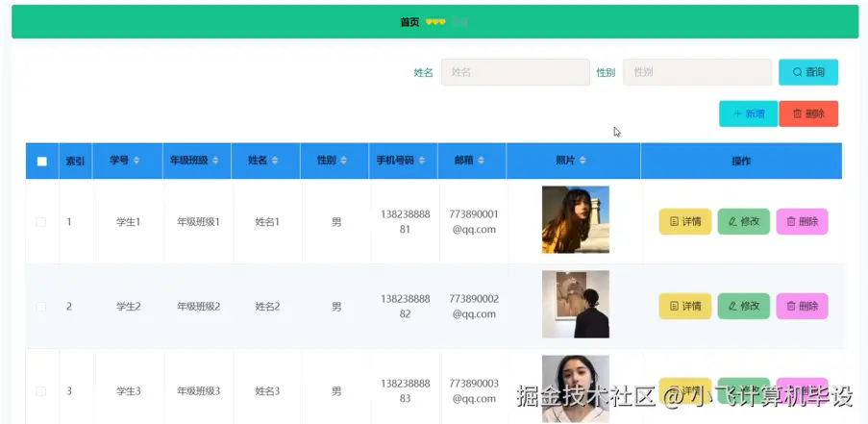Click pink 删除 delete for 学生1
868x424 pixels.
[x=802, y=221]
